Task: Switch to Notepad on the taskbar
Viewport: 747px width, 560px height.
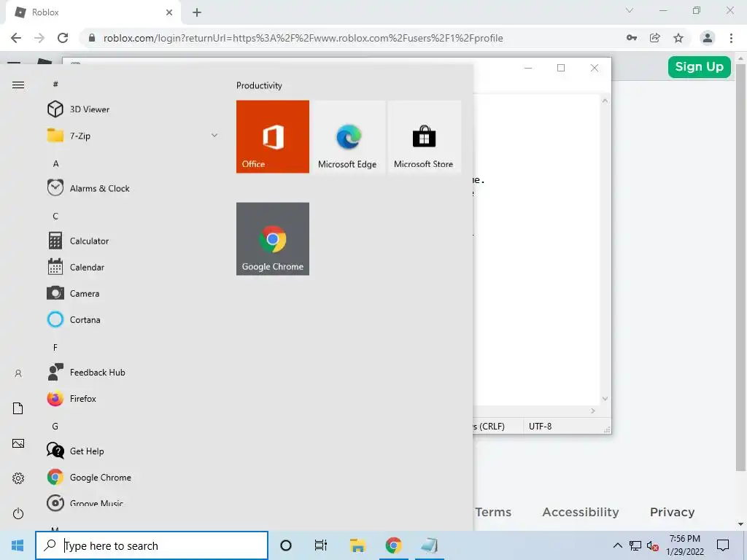Action: pos(430,545)
